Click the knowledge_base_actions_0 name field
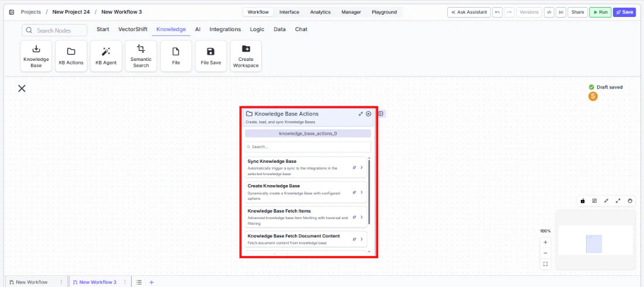The image size is (644, 287). tap(308, 134)
